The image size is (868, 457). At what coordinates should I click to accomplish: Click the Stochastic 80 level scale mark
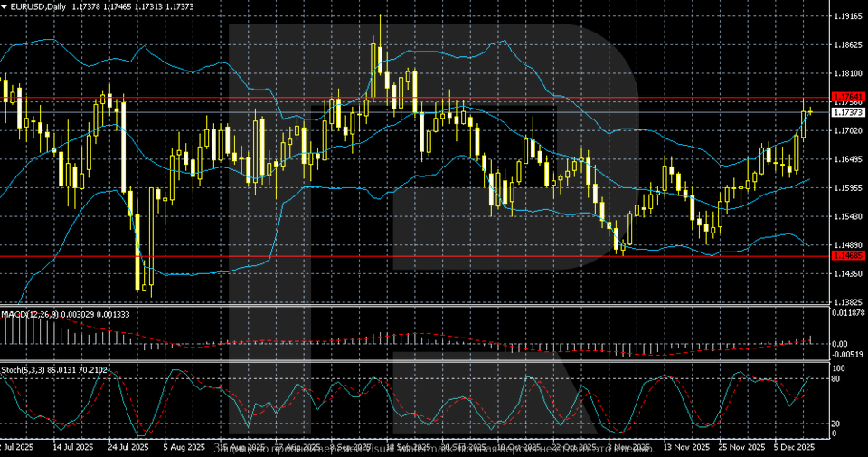point(837,378)
